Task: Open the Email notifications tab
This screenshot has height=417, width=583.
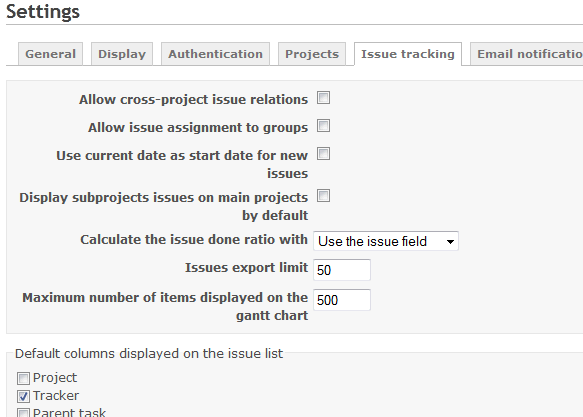Action: click(528, 54)
